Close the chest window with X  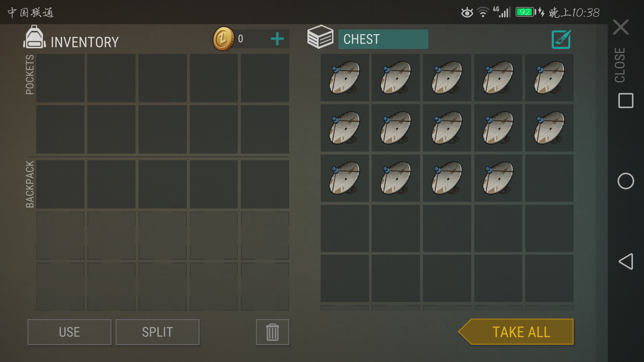(621, 27)
